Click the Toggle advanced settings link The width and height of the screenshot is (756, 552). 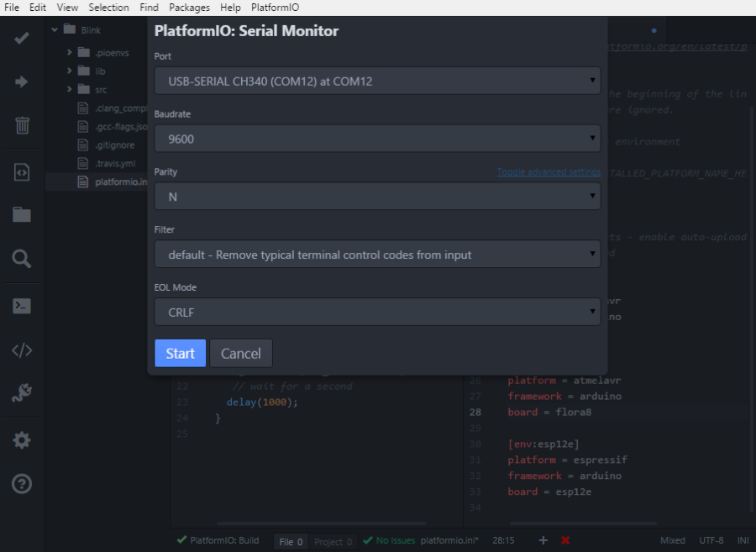point(549,171)
